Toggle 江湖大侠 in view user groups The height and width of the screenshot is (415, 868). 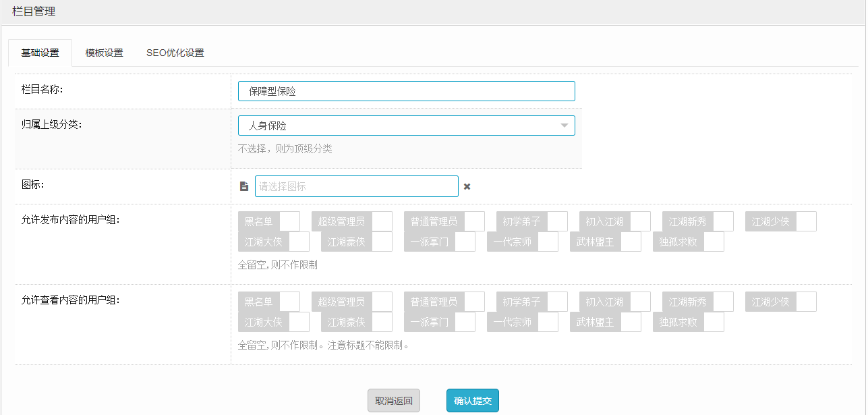[x=273, y=322]
